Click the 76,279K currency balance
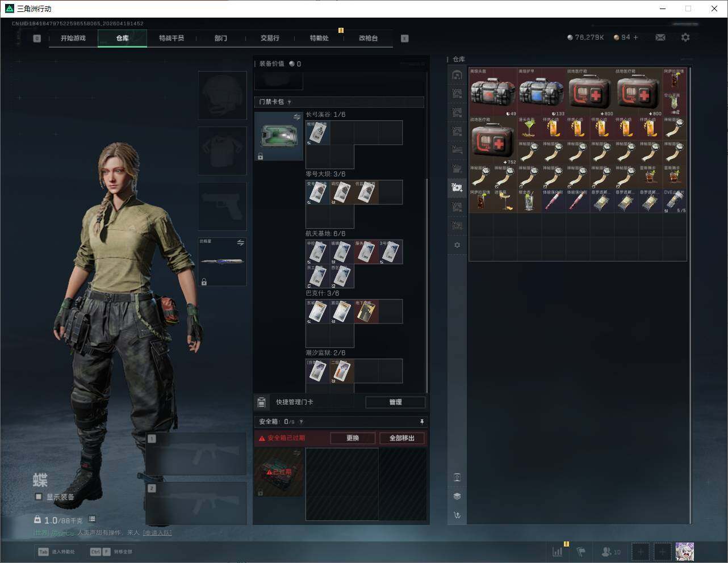Viewport: 728px width, 563px height. click(x=585, y=37)
